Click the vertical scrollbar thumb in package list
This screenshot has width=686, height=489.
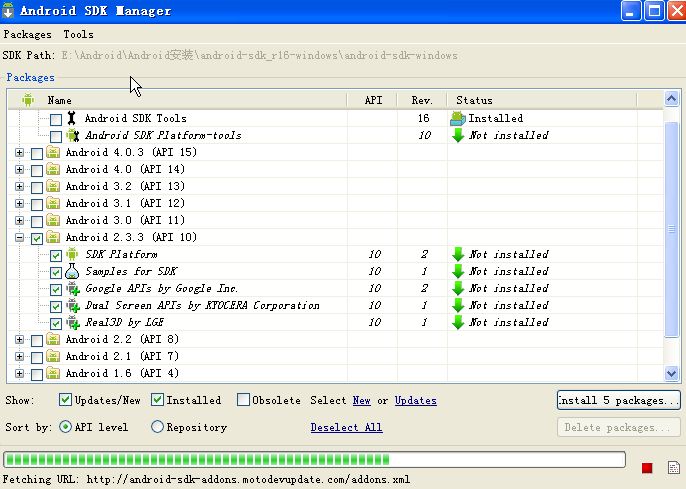point(672,229)
